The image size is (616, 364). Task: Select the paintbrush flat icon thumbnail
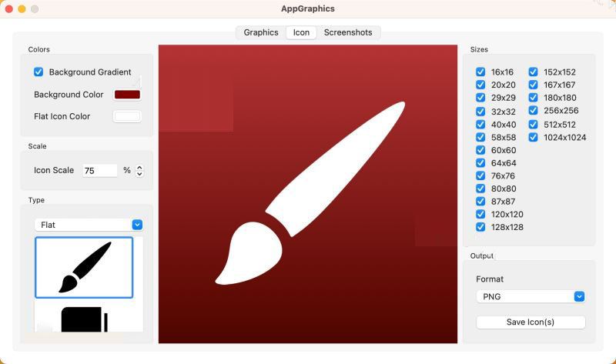[84, 267]
